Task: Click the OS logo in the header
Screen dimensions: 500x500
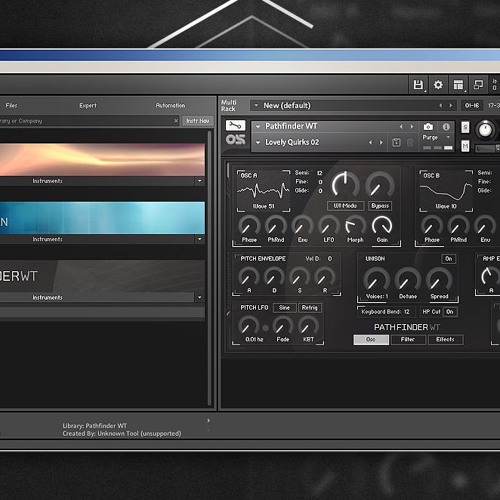Action: tap(235, 139)
